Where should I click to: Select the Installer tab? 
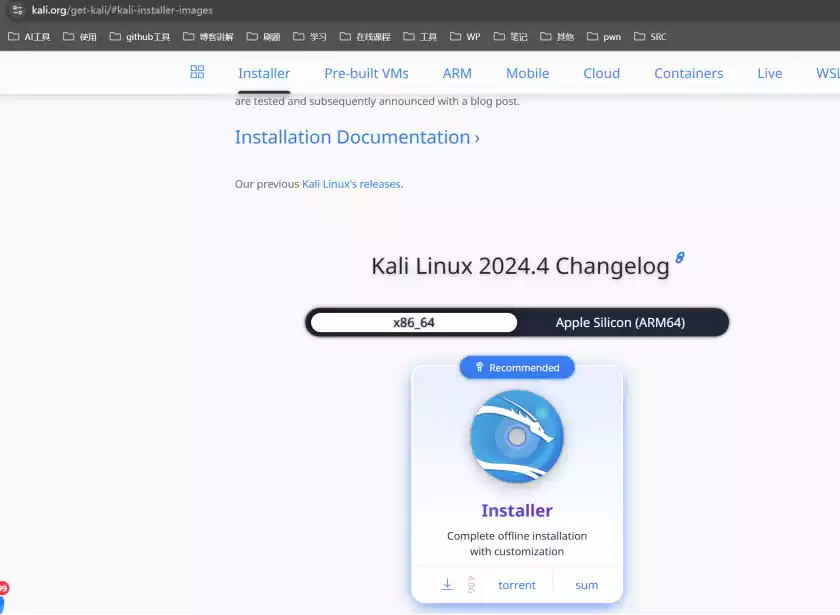264,73
